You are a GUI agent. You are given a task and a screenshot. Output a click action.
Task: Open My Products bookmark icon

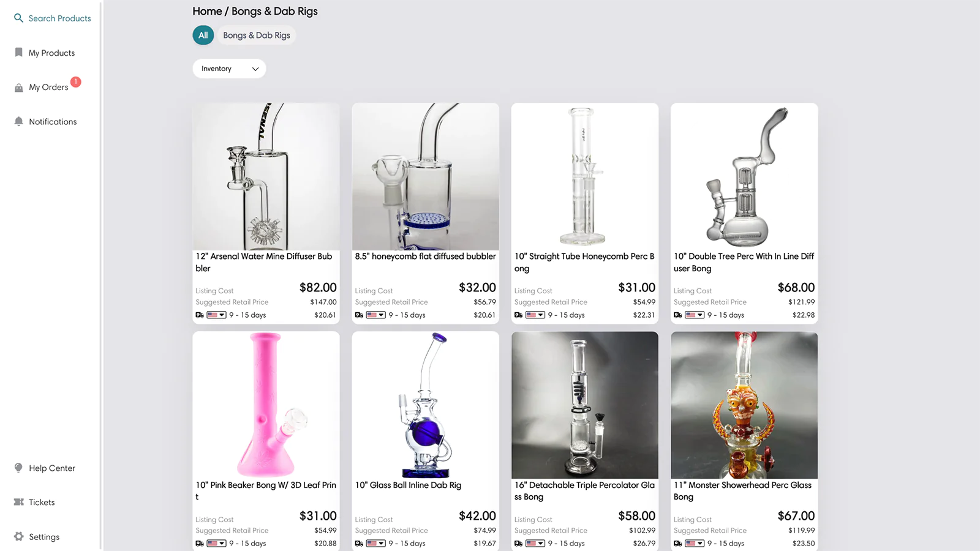click(18, 52)
